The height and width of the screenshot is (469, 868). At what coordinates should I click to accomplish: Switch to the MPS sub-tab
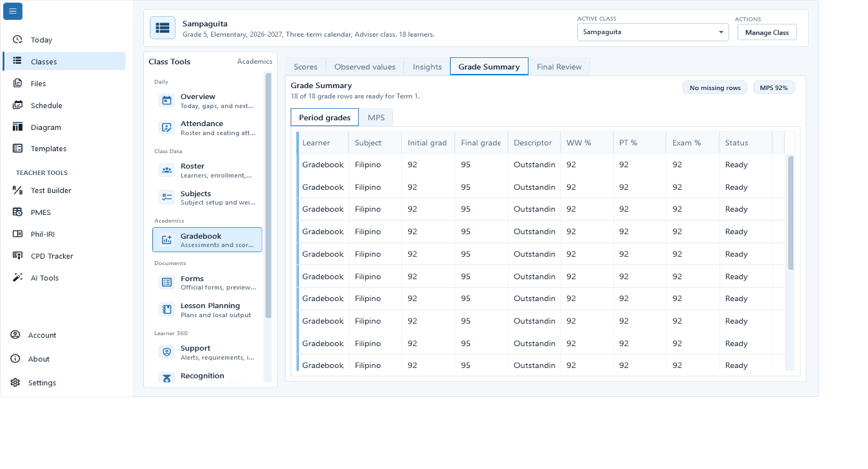376,118
